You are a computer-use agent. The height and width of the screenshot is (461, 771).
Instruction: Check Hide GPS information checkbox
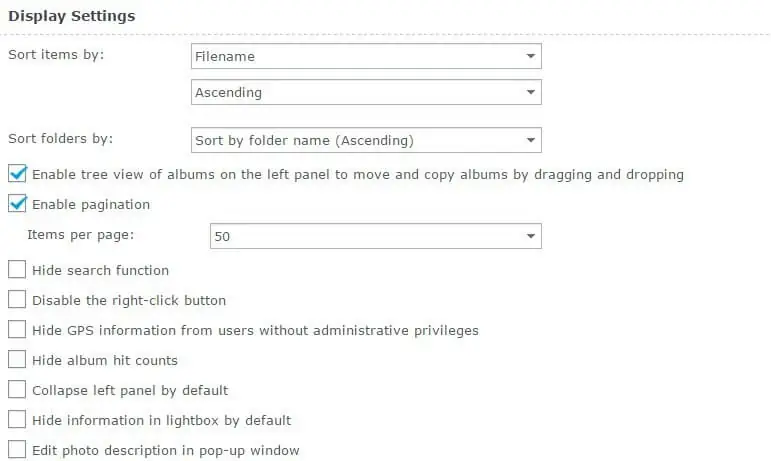pyautogui.click(x=17, y=330)
